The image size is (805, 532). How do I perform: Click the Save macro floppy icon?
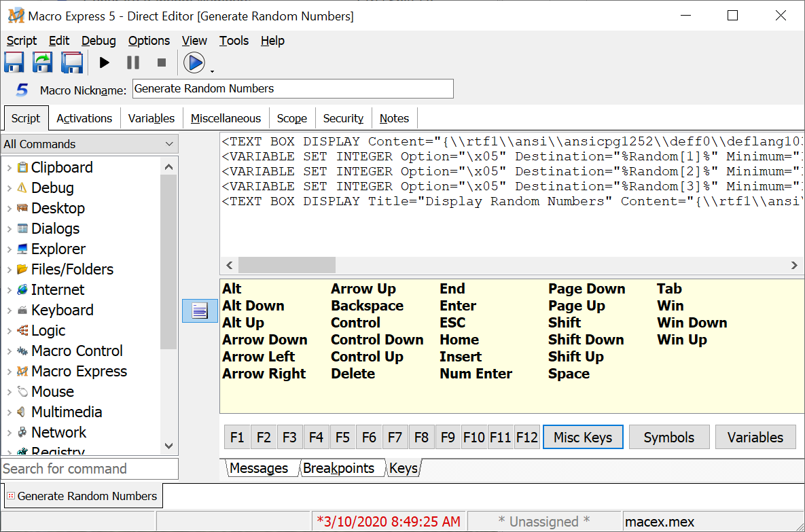pos(14,63)
